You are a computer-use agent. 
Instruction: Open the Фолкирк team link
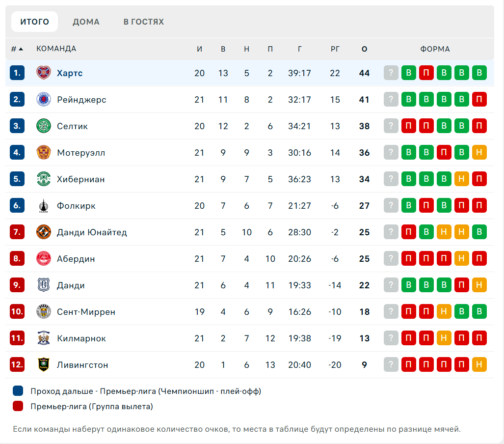[x=76, y=206]
